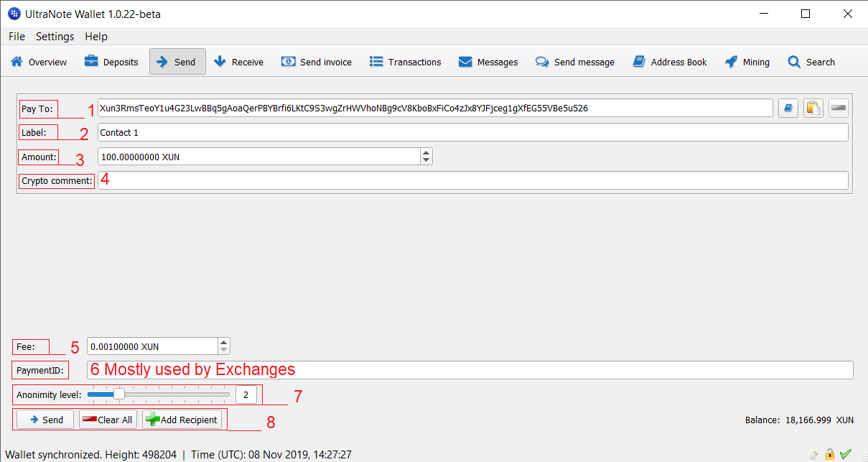The height and width of the screenshot is (462, 868).
Task: Open the Address Book page
Action: point(670,62)
